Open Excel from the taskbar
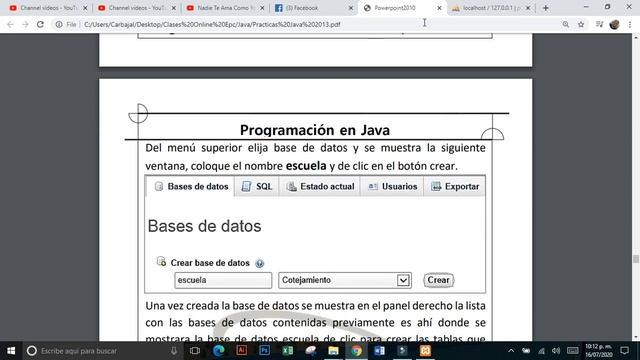 [x=287, y=351]
